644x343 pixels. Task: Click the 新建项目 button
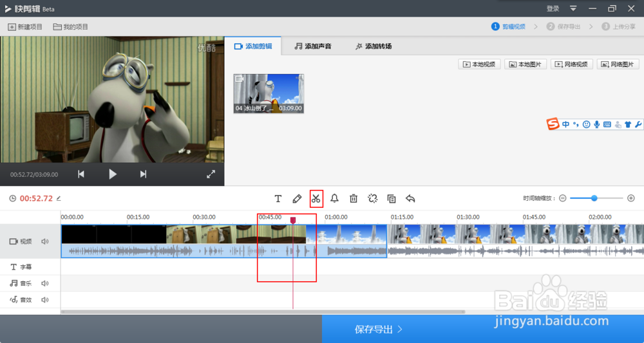coord(25,26)
